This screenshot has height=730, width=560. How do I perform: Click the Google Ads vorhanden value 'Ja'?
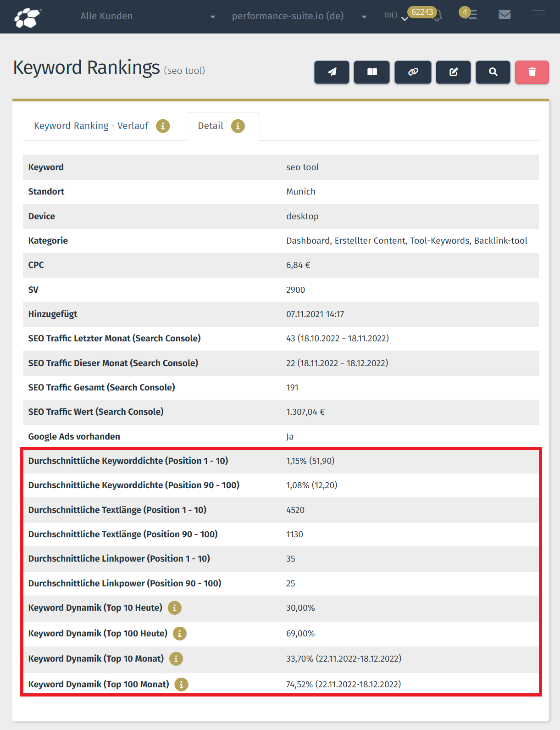tap(290, 437)
